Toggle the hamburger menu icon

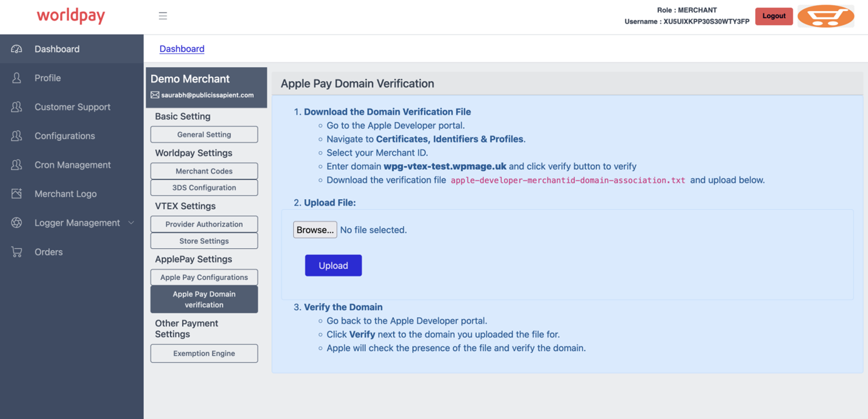coord(163,16)
